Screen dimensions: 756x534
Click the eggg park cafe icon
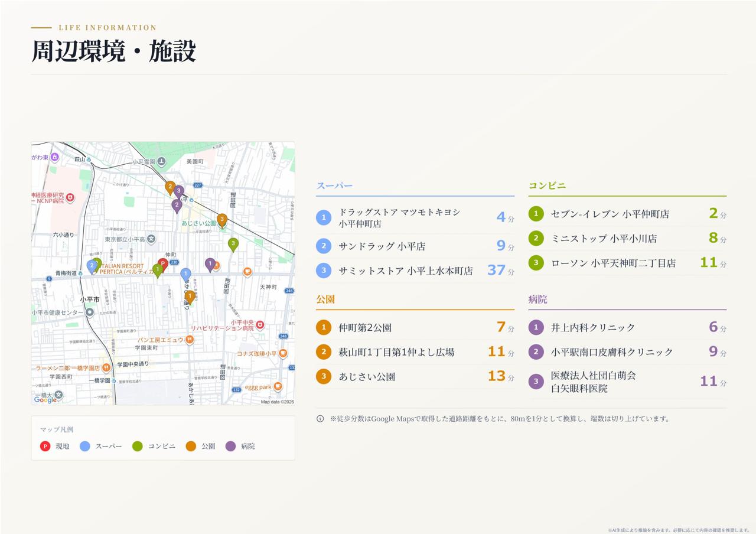pos(278,386)
